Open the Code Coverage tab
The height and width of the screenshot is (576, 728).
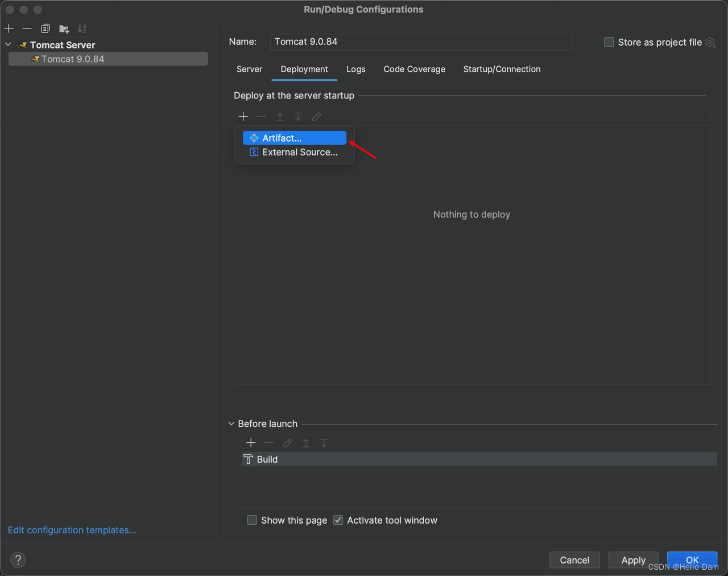415,69
